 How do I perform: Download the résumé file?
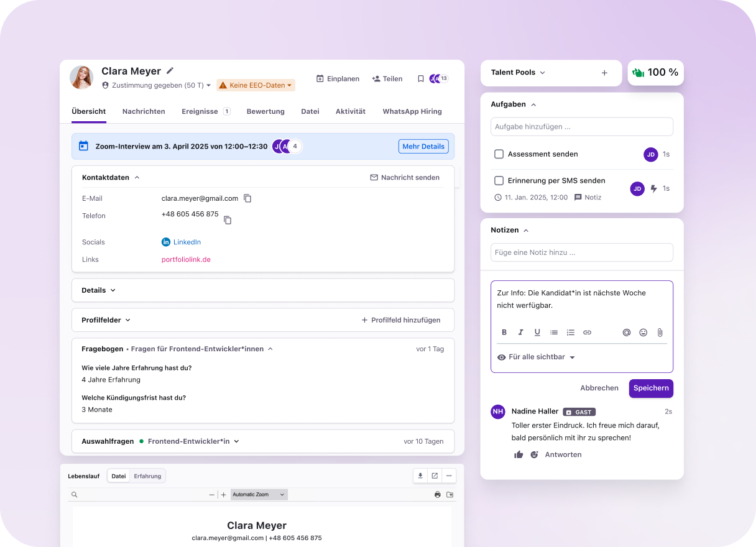tap(420, 476)
